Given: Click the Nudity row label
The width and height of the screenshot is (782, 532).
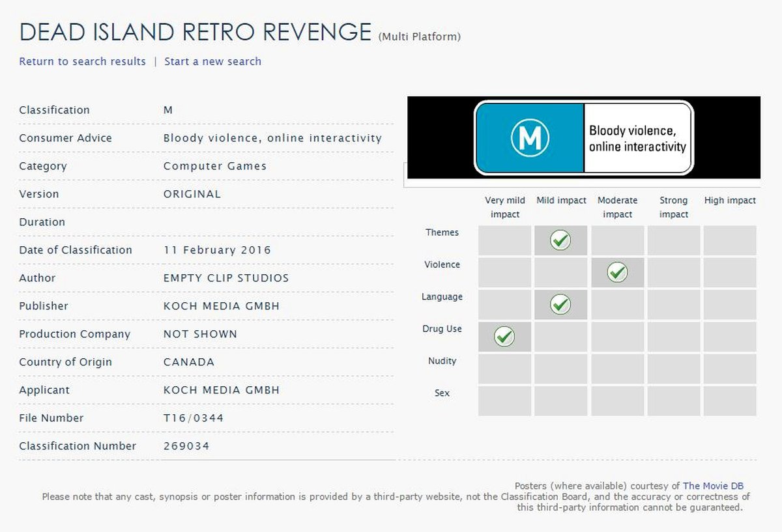Looking at the screenshot, I should coord(442,361).
